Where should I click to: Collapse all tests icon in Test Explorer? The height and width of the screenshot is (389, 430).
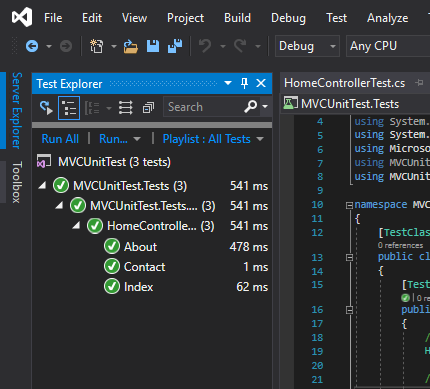tap(148, 108)
